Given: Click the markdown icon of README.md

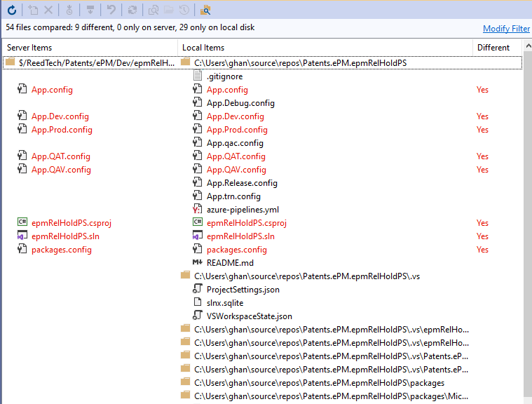Looking at the screenshot, I should coord(198,262).
